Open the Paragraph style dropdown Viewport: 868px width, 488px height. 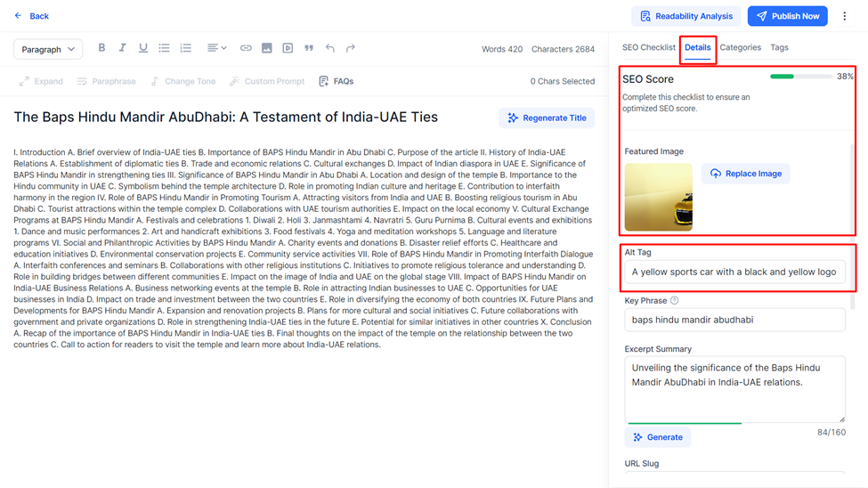[x=48, y=49]
